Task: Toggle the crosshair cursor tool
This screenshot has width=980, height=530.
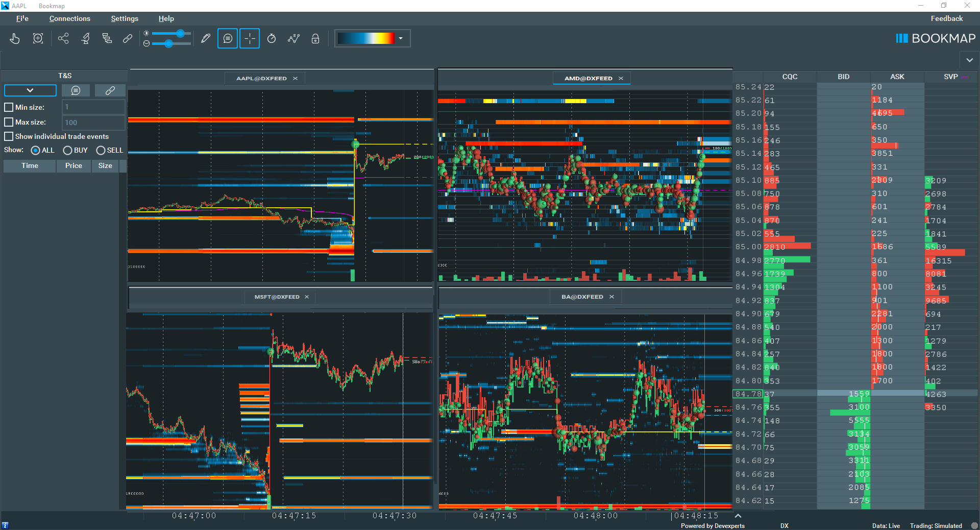Action: 250,38
